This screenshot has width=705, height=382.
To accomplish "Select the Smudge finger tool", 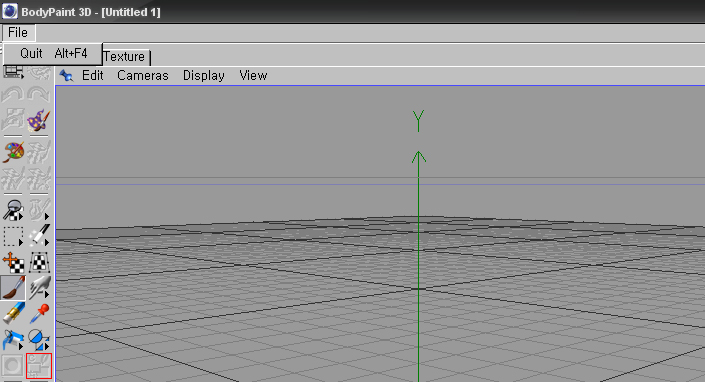I will [x=39, y=288].
